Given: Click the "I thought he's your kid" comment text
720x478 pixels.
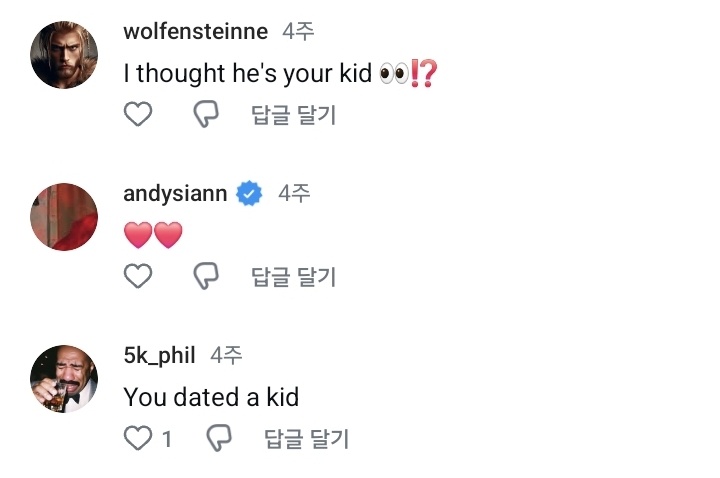Looking at the screenshot, I should pos(247,73).
